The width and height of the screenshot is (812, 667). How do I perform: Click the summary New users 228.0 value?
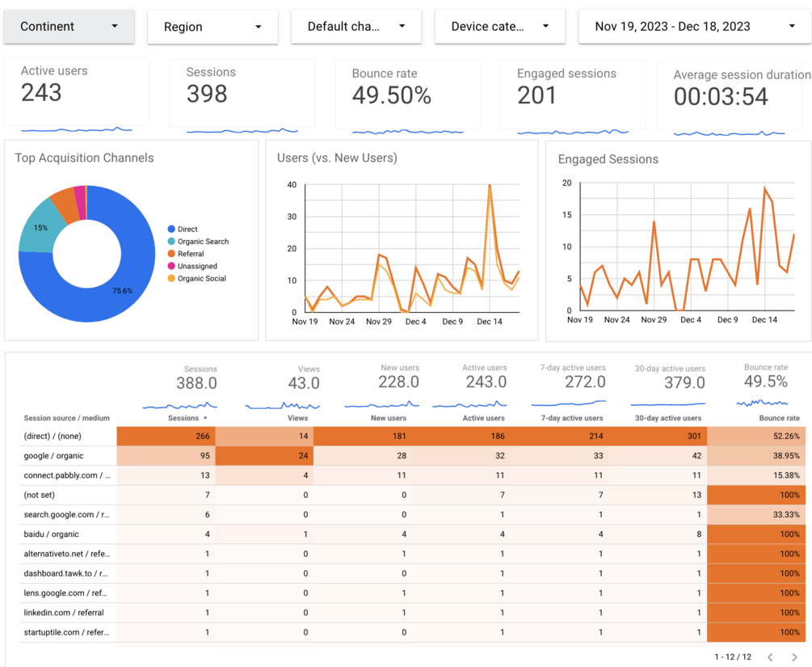click(398, 382)
